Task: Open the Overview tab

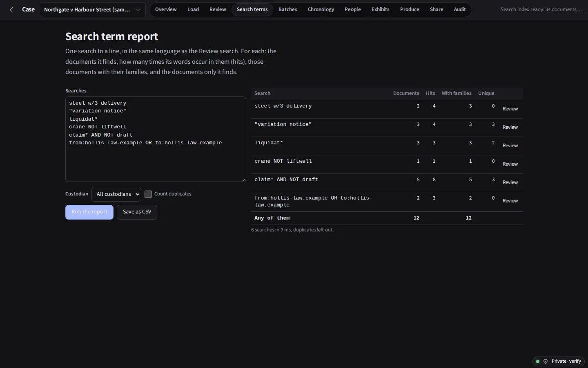Action: 166,9
